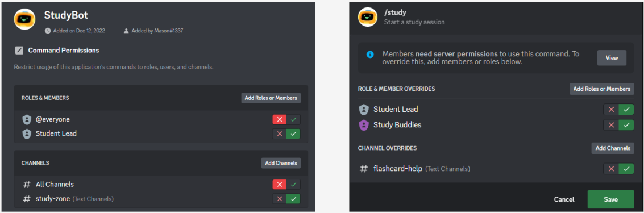This screenshot has width=644, height=213.
Task: Allow @everyone with the green check toggle
Action: (293, 119)
